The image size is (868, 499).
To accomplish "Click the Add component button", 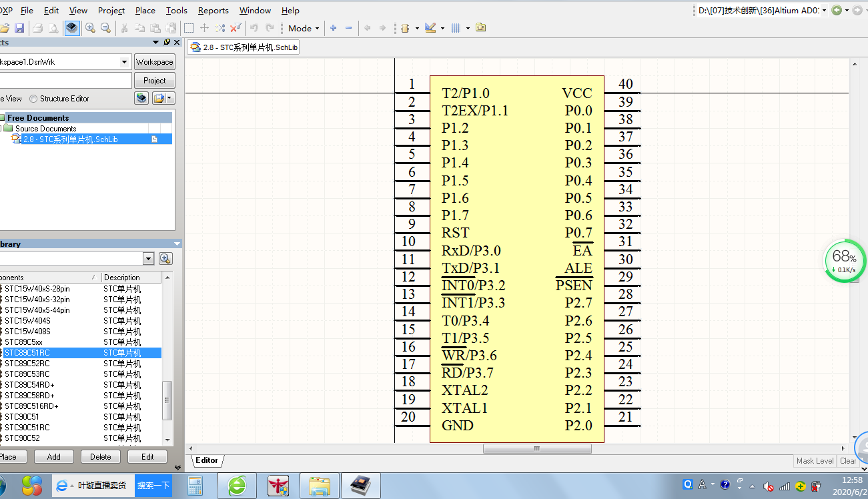I will pos(54,457).
